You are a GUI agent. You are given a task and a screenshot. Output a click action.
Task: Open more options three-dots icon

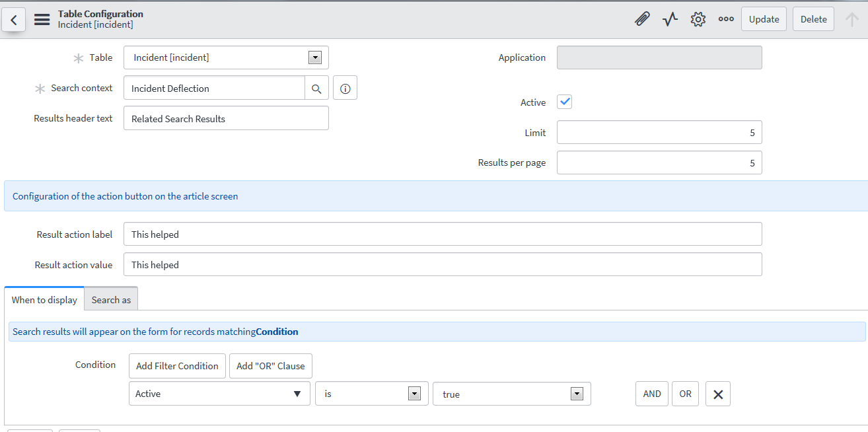(726, 19)
